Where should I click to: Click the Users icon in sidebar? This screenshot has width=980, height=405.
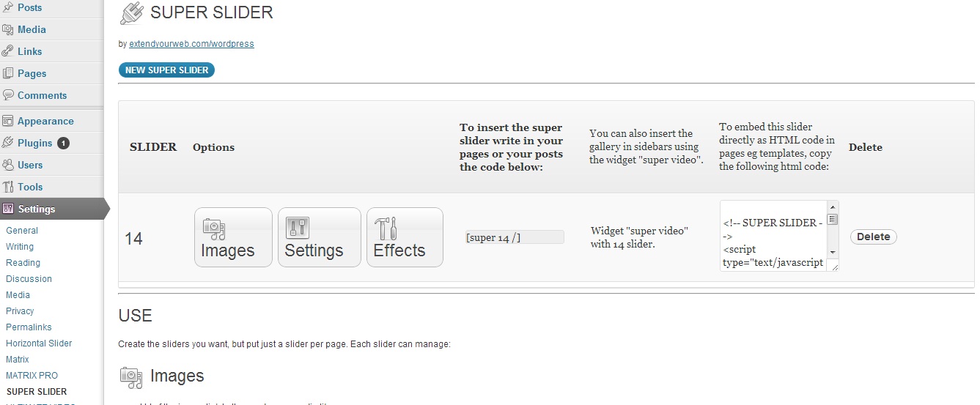click(8, 165)
